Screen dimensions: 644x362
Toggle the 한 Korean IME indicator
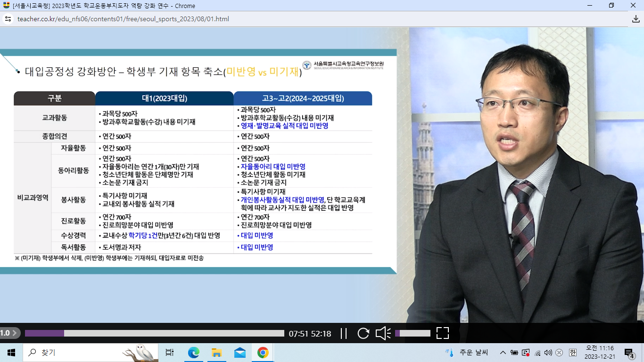pyautogui.click(x=573, y=353)
